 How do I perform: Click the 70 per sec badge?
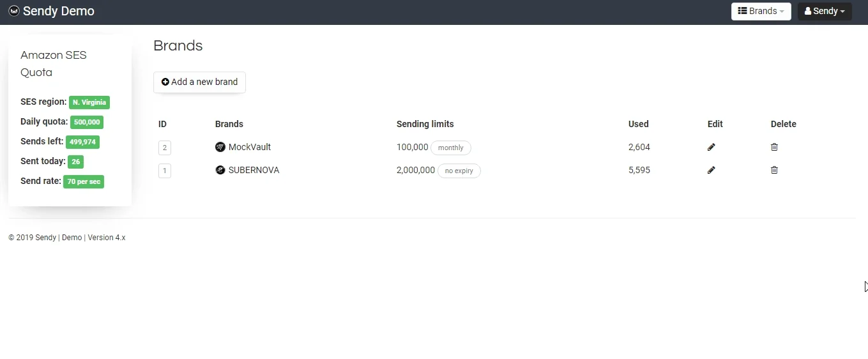click(84, 181)
